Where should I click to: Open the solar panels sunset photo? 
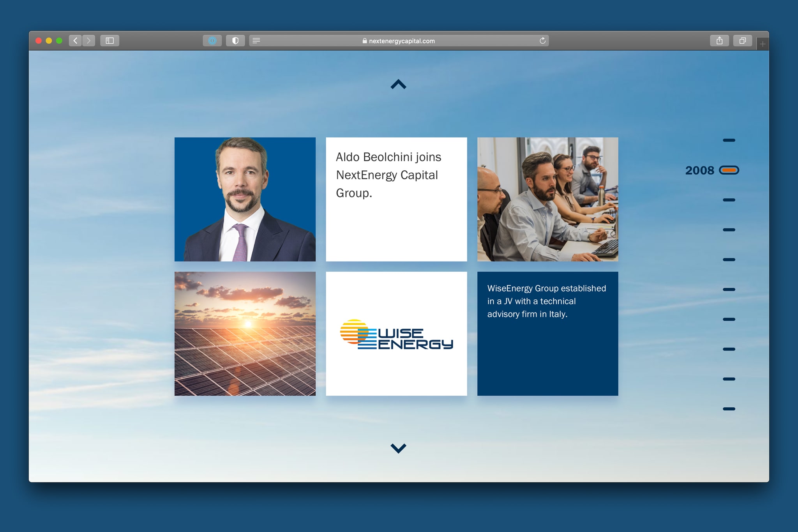tap(245, 334)
